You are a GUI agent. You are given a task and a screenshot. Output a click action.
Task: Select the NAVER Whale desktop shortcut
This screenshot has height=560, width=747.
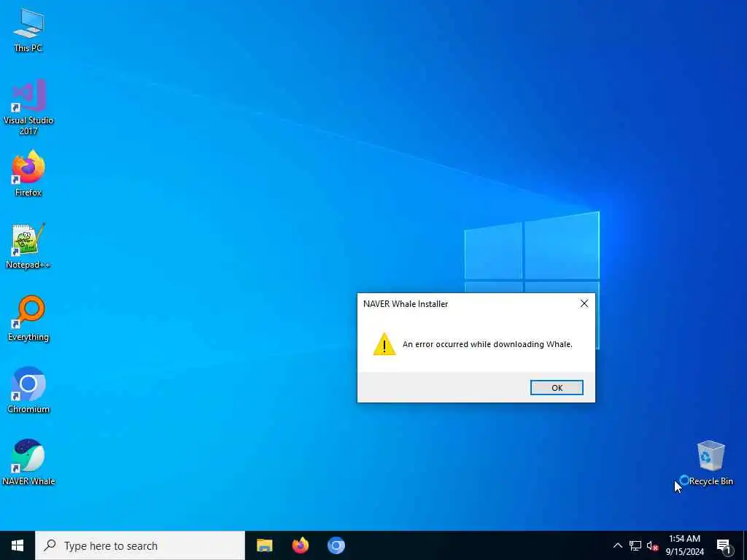coord(28,462)
